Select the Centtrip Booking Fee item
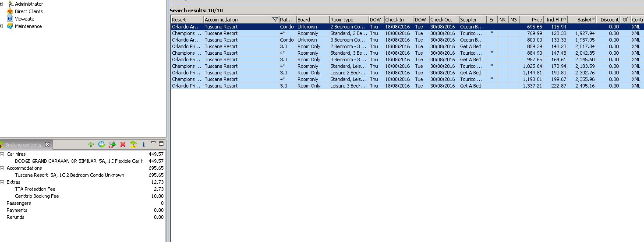 (x=37, y=196)
